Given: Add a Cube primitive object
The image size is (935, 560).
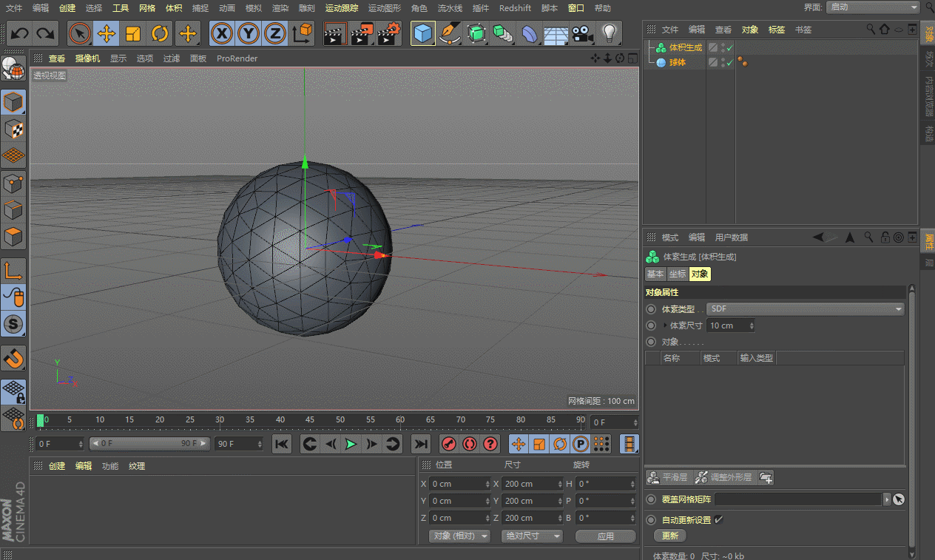Looking at the screenshot, I should click(422, 33).
